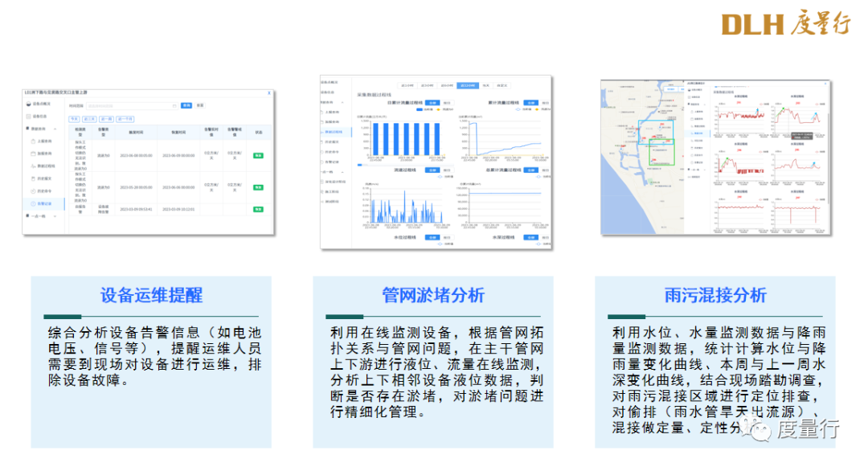Click map area in right map window
The width and height of the screenshot is (868, 467).
point(642,158)
